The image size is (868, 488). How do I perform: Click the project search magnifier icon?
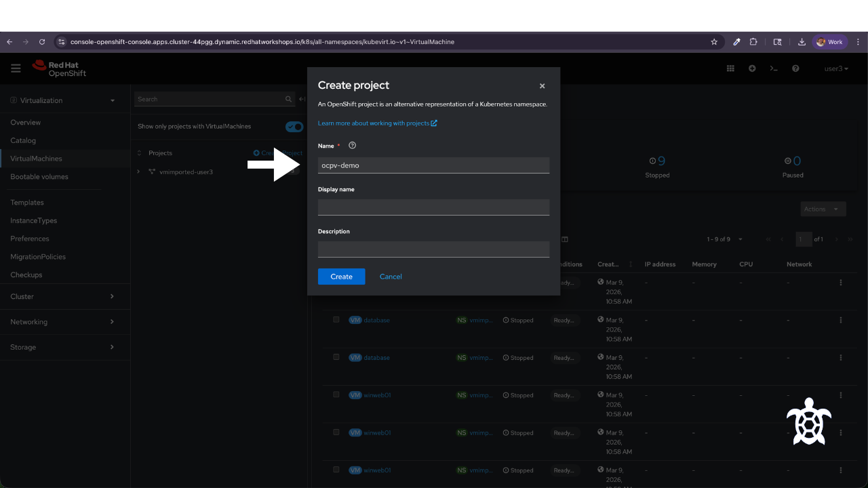[x=289, y=99]
